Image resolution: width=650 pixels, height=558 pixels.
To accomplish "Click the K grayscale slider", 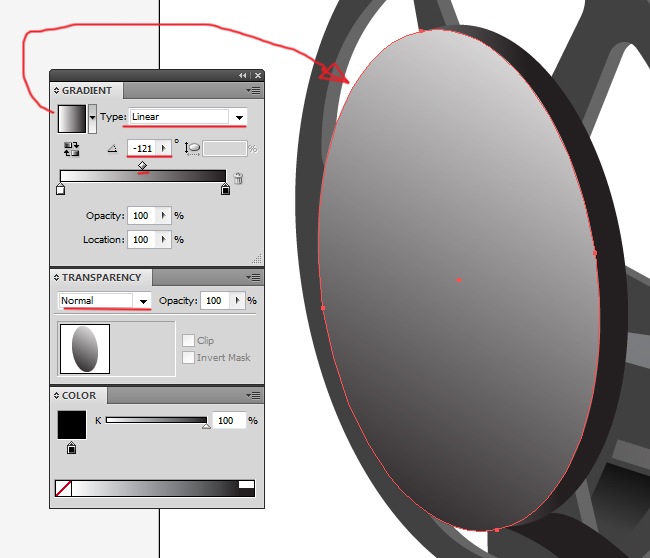I will tap(156, 420).
